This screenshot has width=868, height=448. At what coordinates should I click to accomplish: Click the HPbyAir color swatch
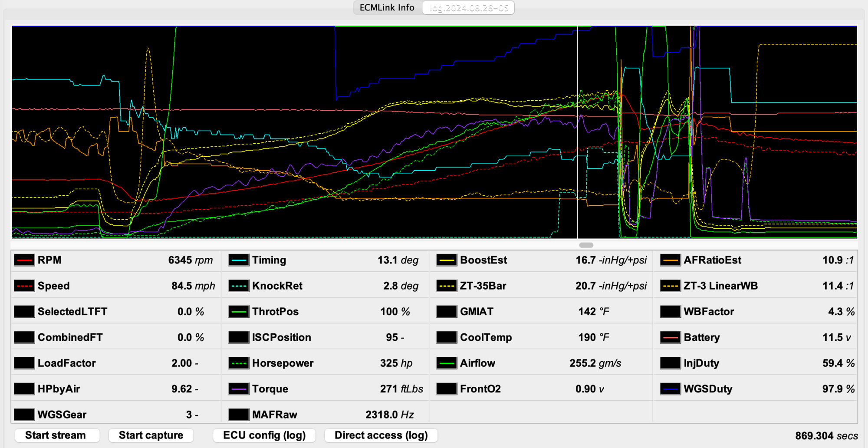[24, 389]
